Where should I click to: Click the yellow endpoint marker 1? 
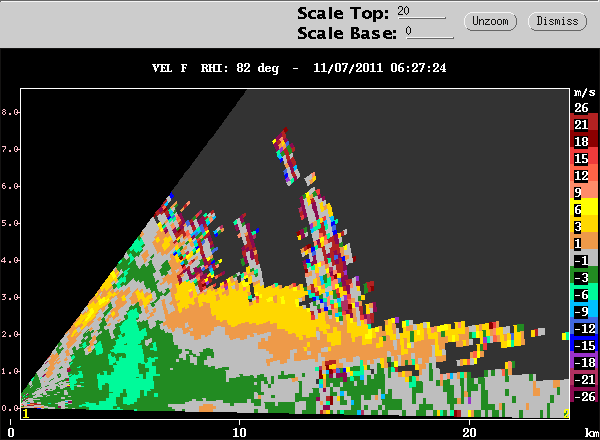(x=26, y=414)
